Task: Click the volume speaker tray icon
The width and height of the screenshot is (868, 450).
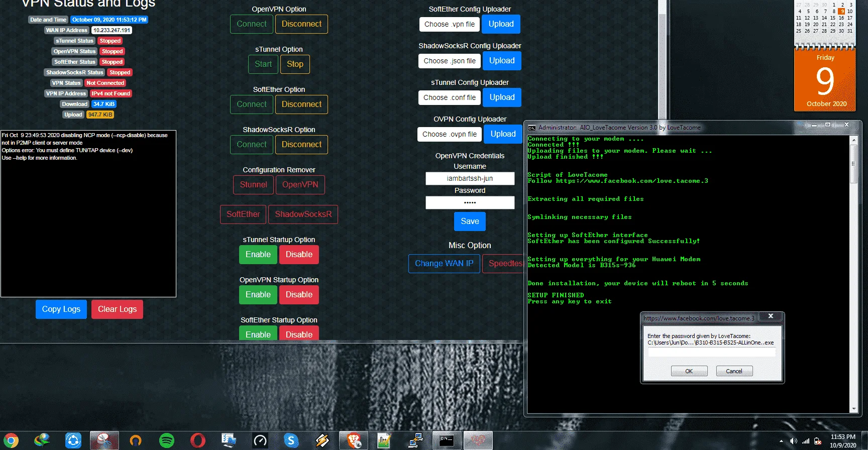Action: (794, 441)
